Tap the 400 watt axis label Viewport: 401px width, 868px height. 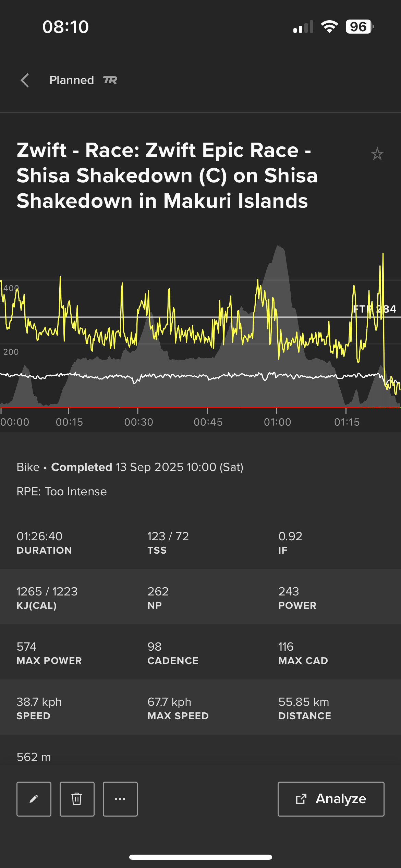[11, 288]
